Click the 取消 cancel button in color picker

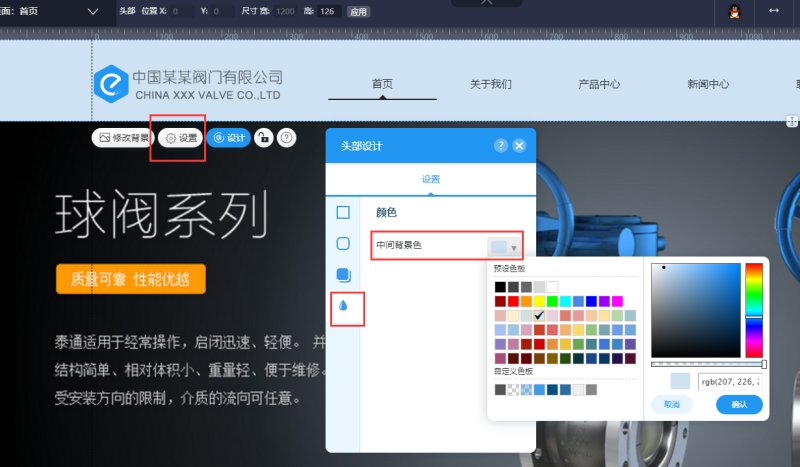pos(672,404)
